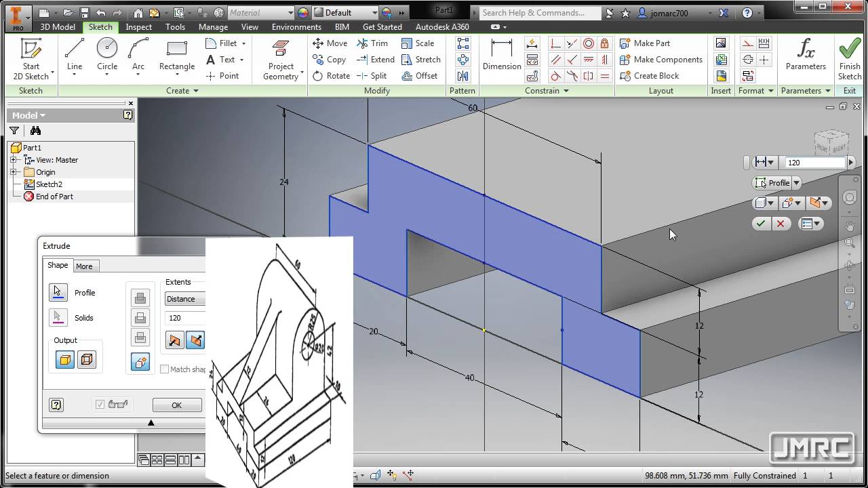The height and width of the screenshot is (488, 868).
Task: Open the Extents Distance dropdown
Action: 185,299
